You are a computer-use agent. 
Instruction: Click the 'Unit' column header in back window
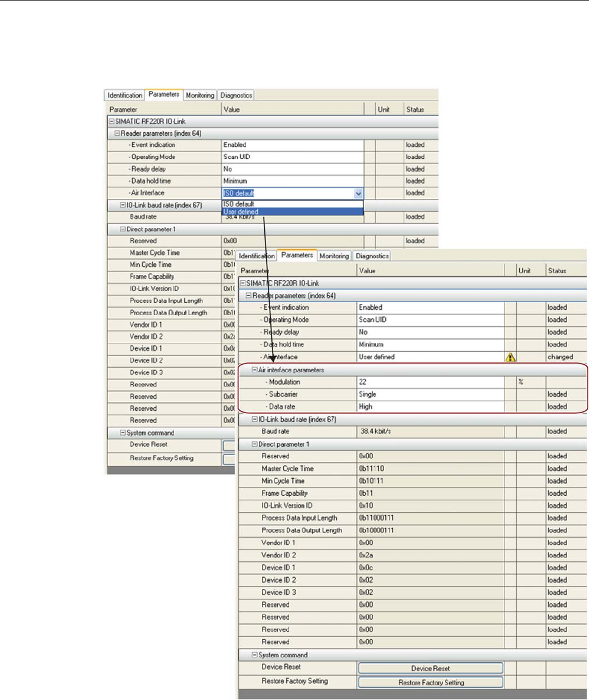point(384,109)
